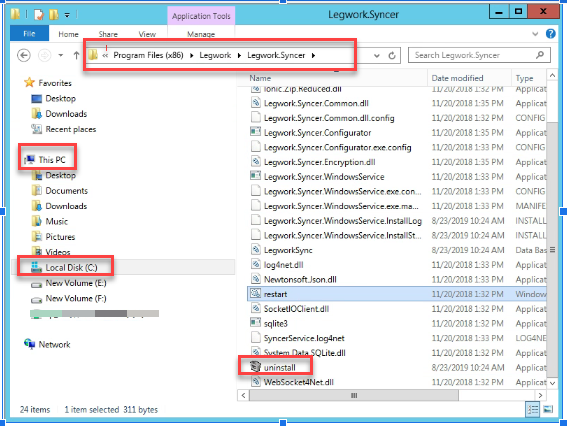Open the recent locations dropdown arrow
This screenshot has height=428, width=567.
point(61,55)
